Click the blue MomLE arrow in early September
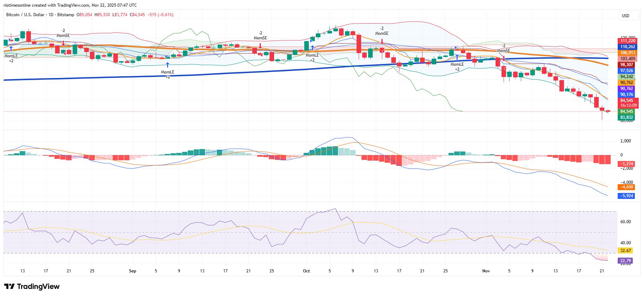Viewport: 644px width, 297px height. pos(168,65)
